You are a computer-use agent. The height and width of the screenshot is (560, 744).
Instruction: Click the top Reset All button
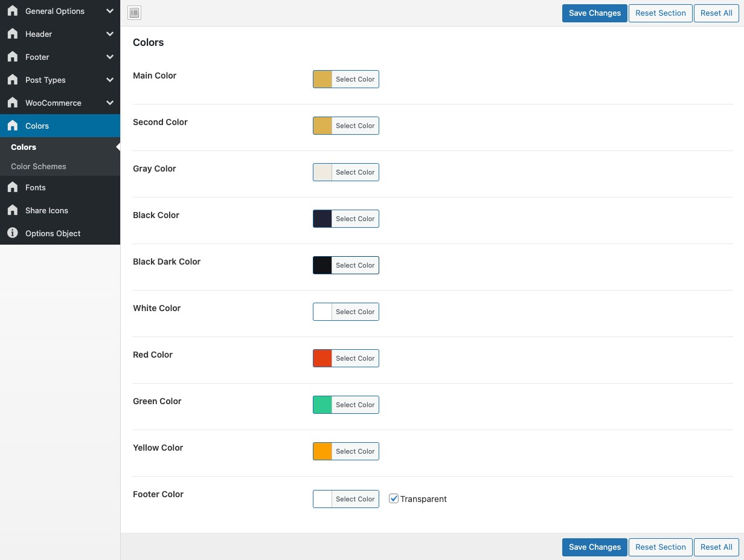click(x=716, y=13)
